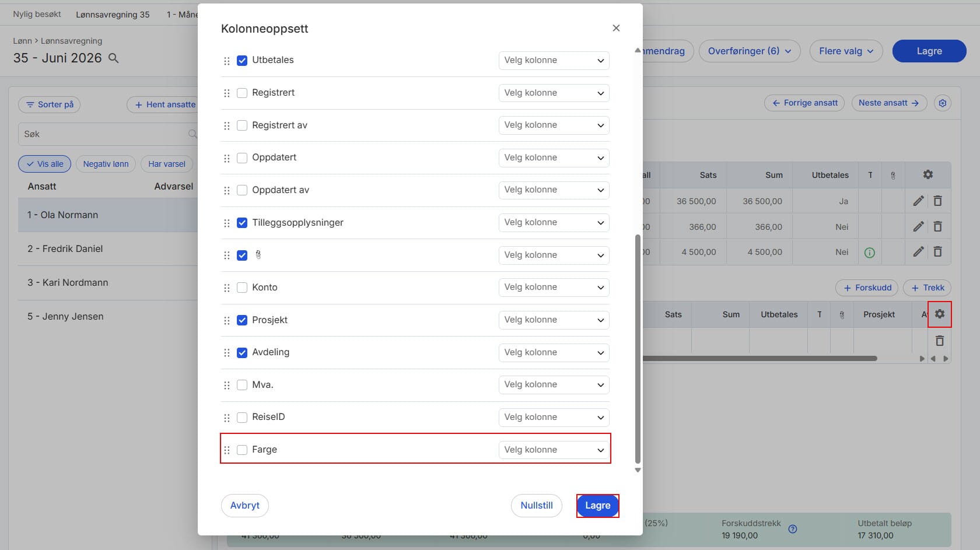Enable the Registrert column checkbox
This screenshot has width=980, height=550.
point(242,93)
